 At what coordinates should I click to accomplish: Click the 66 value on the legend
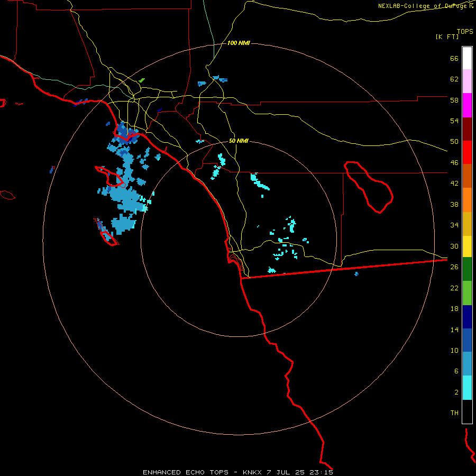[x=454, y=59]
